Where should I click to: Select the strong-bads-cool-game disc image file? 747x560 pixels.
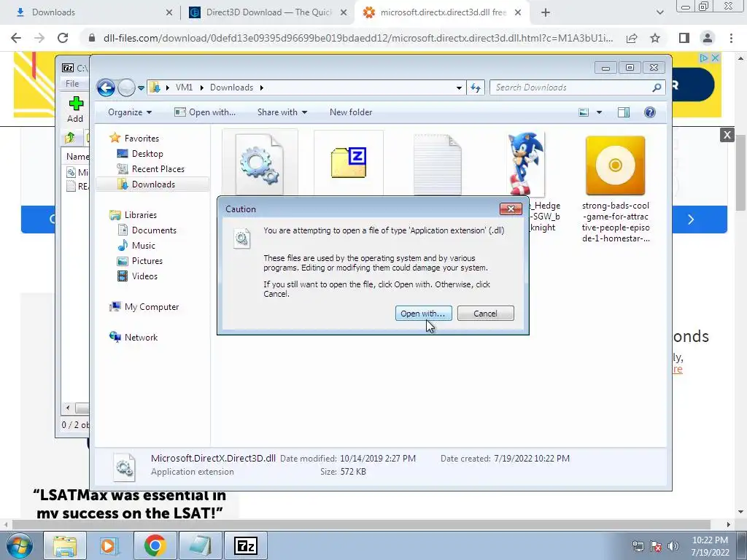tap(615, 166)
